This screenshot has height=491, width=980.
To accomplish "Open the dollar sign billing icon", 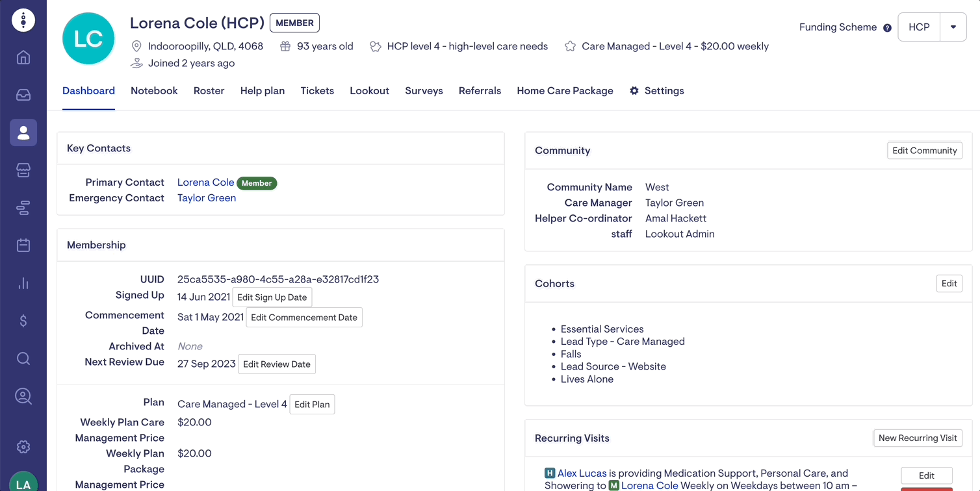I will [23, 321].
